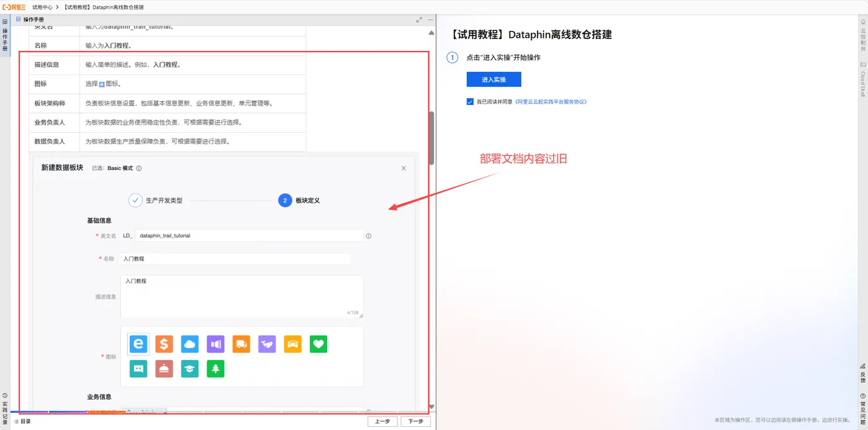
Task: Click the 操作手册 panel header icon
Action: 19,20
